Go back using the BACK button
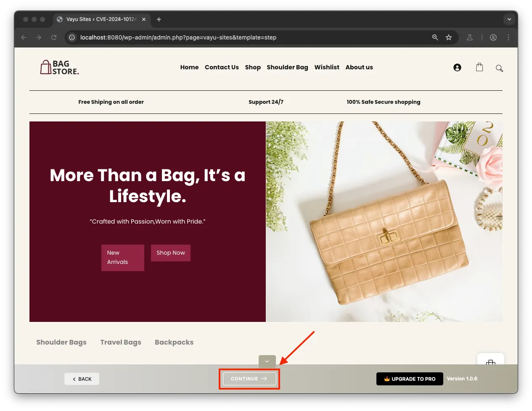 [82, 379]
